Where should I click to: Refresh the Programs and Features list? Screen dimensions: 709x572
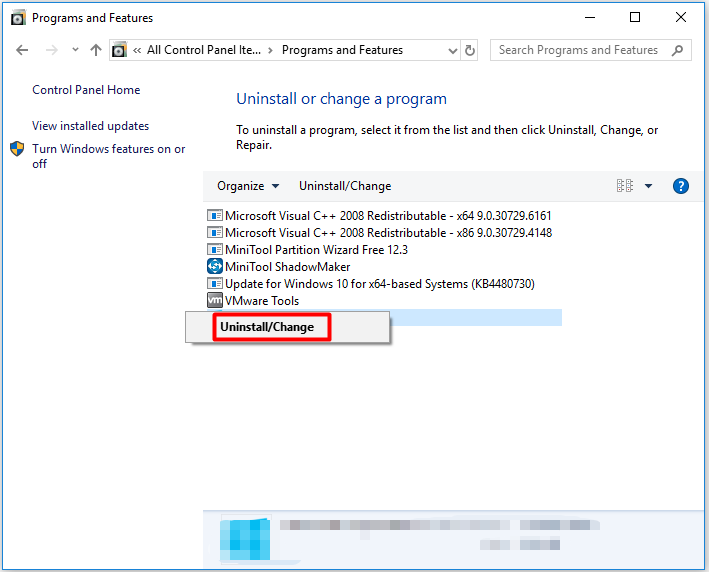(x=470, y=50)
